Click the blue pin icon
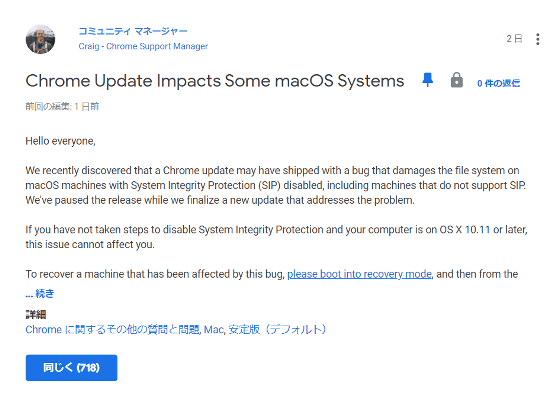 pyautogui.click(x=428, y=80)
